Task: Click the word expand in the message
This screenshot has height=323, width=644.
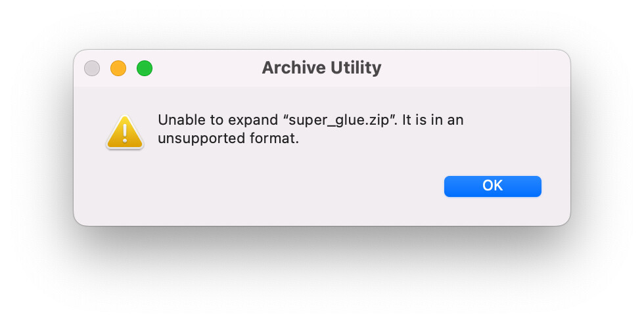Action: (253, 120)
